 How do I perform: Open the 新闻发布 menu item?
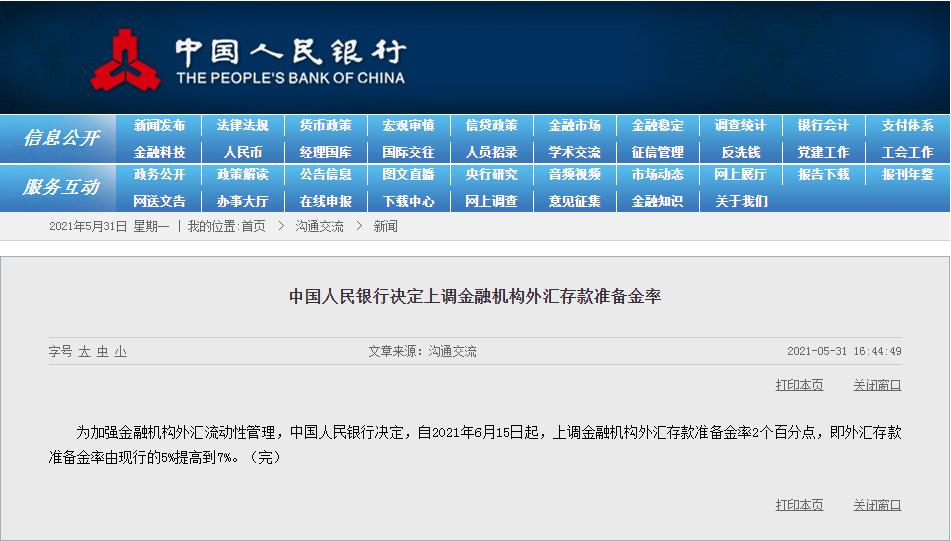click(160, 126)
